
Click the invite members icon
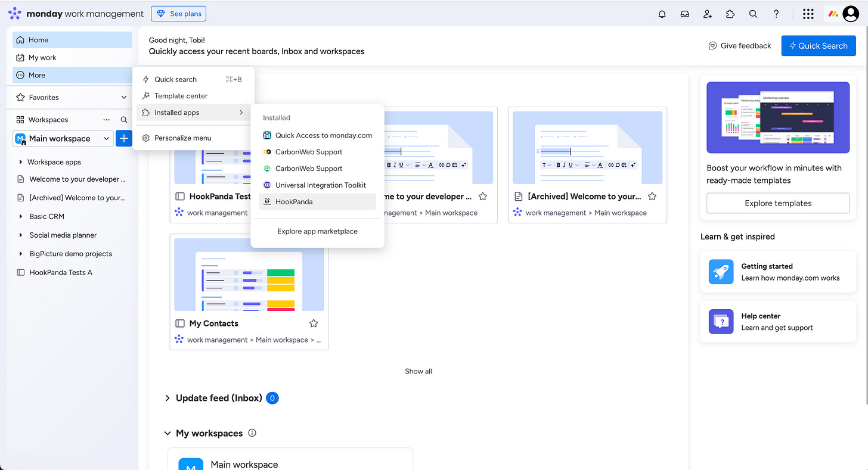[708, 14]
